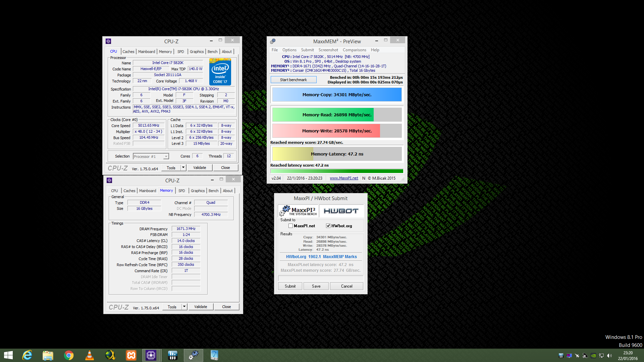Open the www.MaxxPI.net link
Viewport: 644px width, 362px height.
coord(344,178)
